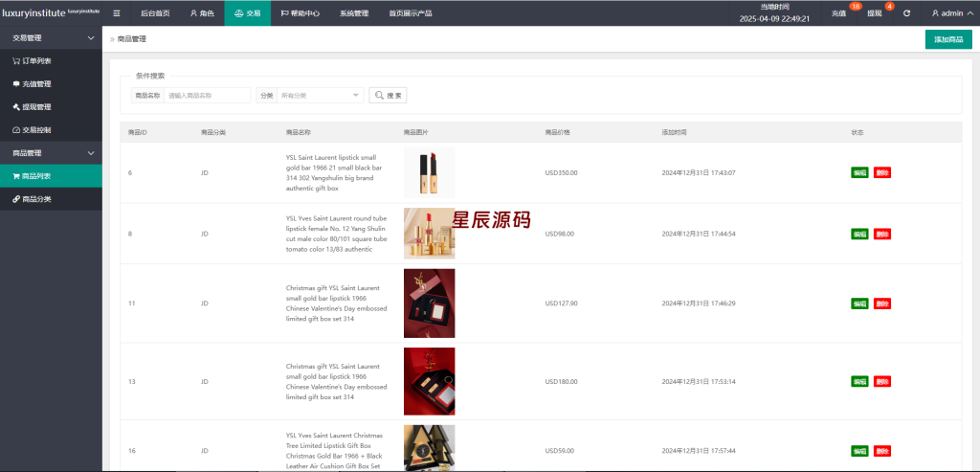Open the 后台首页 tab
This screenshot has height=472, width=980.
[155, 13]
